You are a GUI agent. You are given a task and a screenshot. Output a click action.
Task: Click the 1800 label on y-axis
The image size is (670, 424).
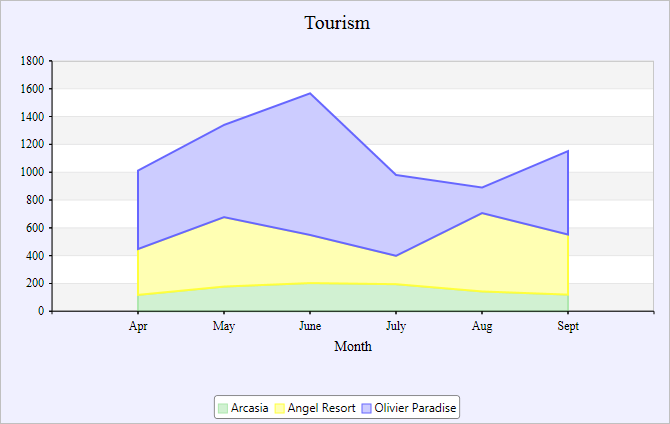32,61
